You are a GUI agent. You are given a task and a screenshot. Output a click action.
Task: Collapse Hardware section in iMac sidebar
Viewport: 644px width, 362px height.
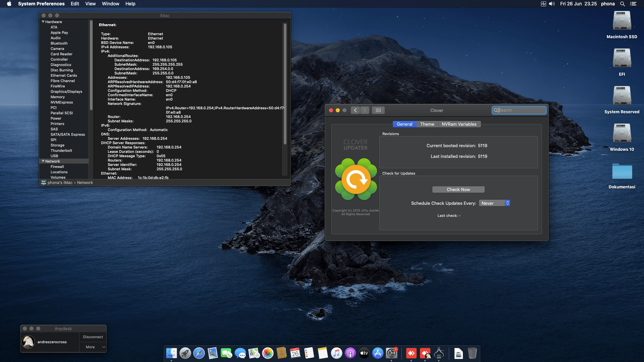click(x=43, y=22)
